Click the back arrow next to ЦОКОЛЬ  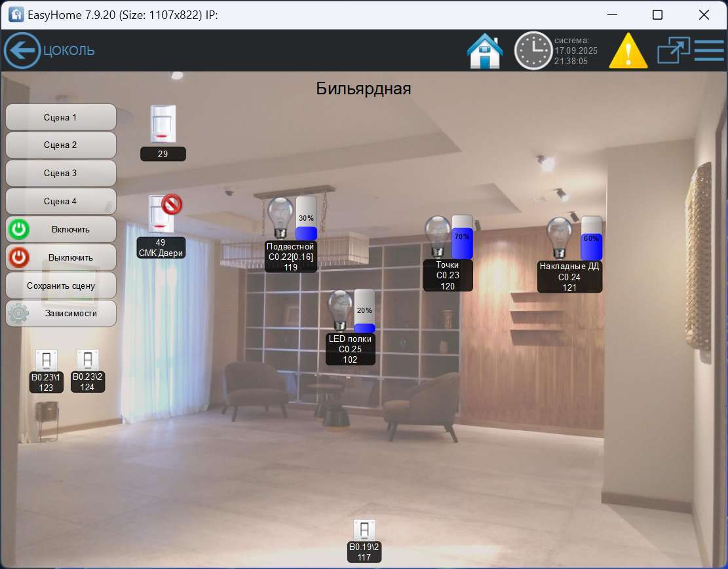(22, 50)
